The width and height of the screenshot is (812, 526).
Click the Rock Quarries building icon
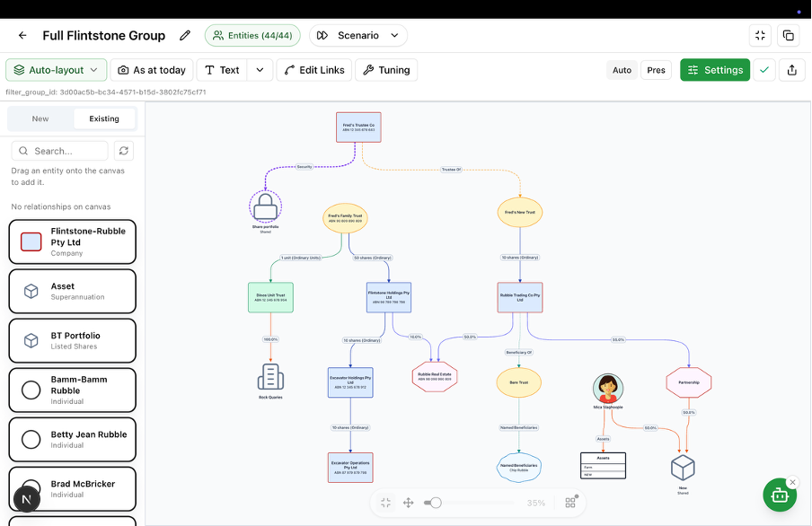click(x=270, y=377)
